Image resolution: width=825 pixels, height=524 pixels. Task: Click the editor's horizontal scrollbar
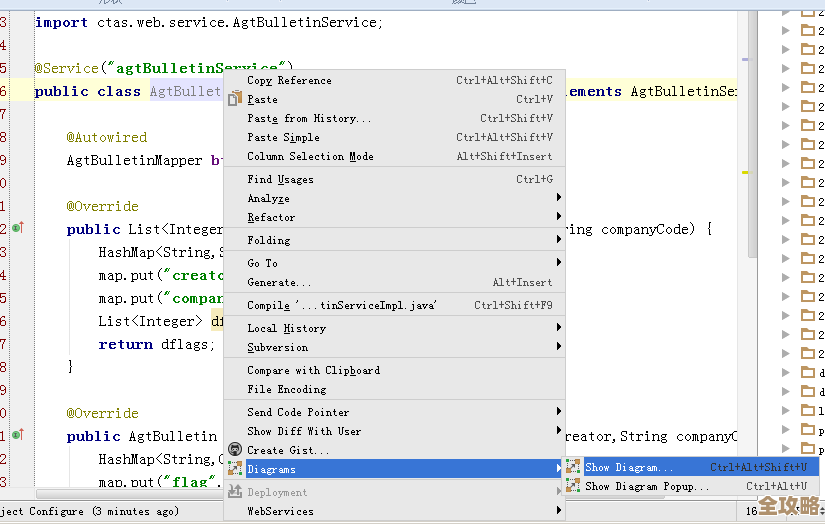pos(120,493)
